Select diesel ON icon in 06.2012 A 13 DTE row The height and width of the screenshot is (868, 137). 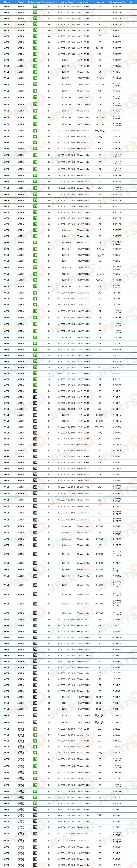pyautogui.click(x=35, y=421)
